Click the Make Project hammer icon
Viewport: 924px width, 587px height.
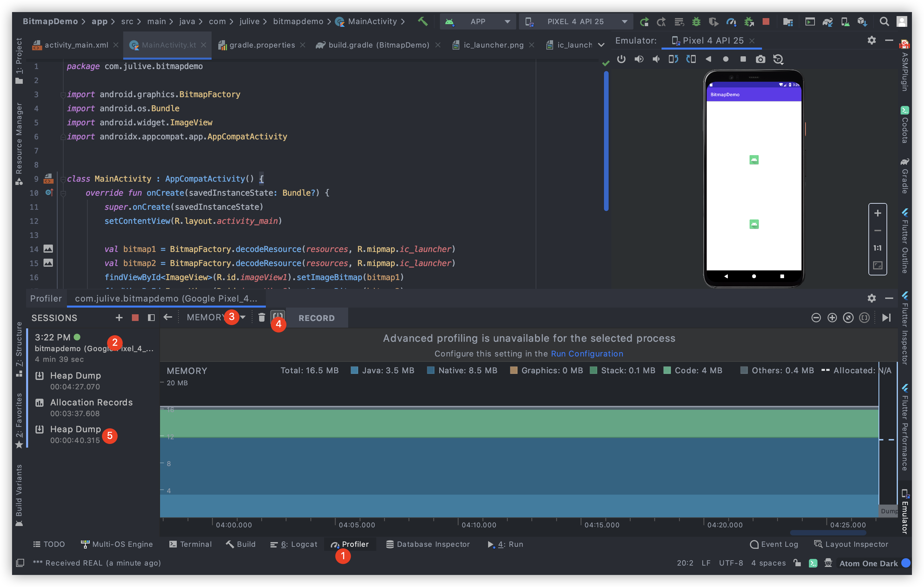click(422, 21)
